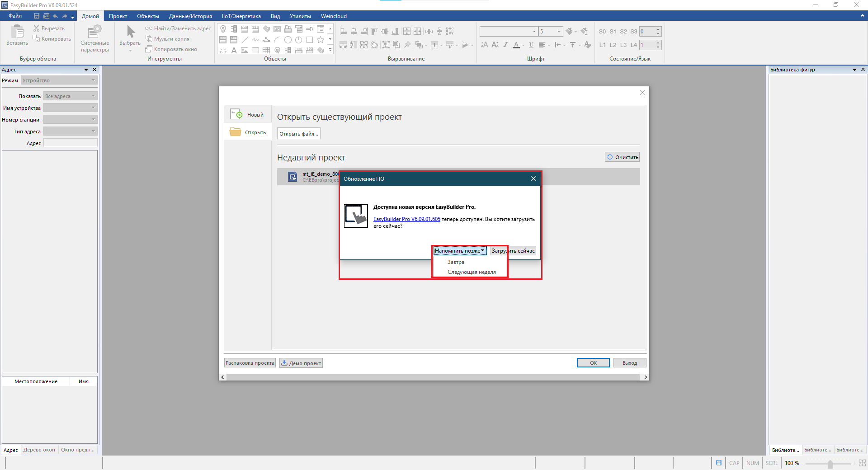
Task: Select state S1
Action: tap(613, 31)
